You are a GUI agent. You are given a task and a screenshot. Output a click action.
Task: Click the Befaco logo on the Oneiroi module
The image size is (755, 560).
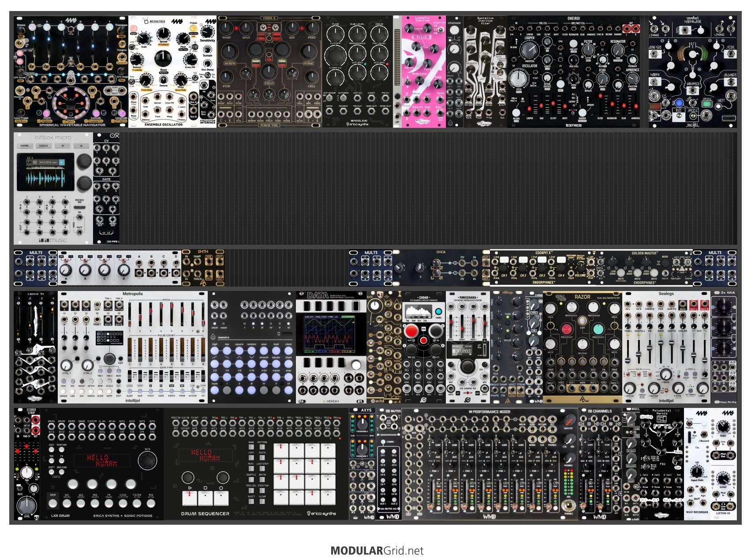coord(573,125)
